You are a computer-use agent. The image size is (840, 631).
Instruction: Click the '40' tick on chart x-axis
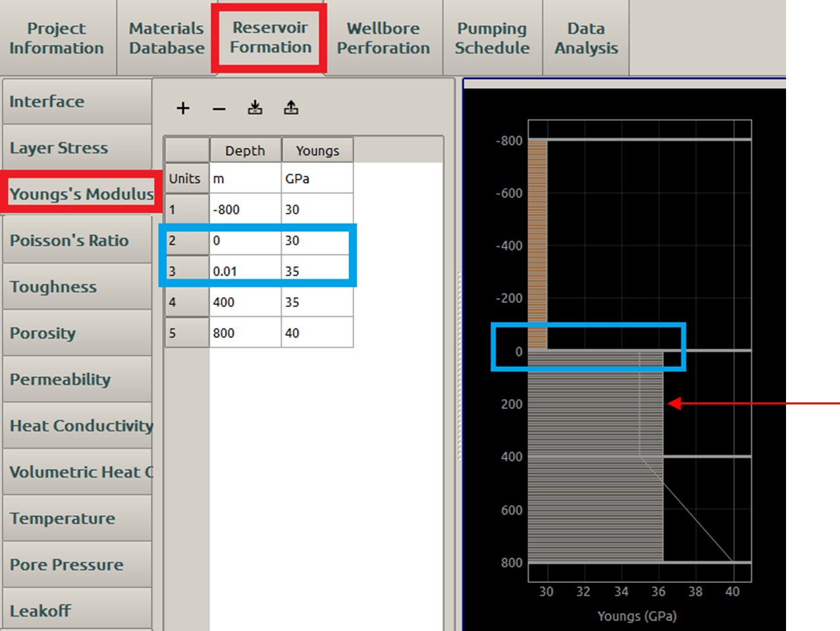[732, 591]
